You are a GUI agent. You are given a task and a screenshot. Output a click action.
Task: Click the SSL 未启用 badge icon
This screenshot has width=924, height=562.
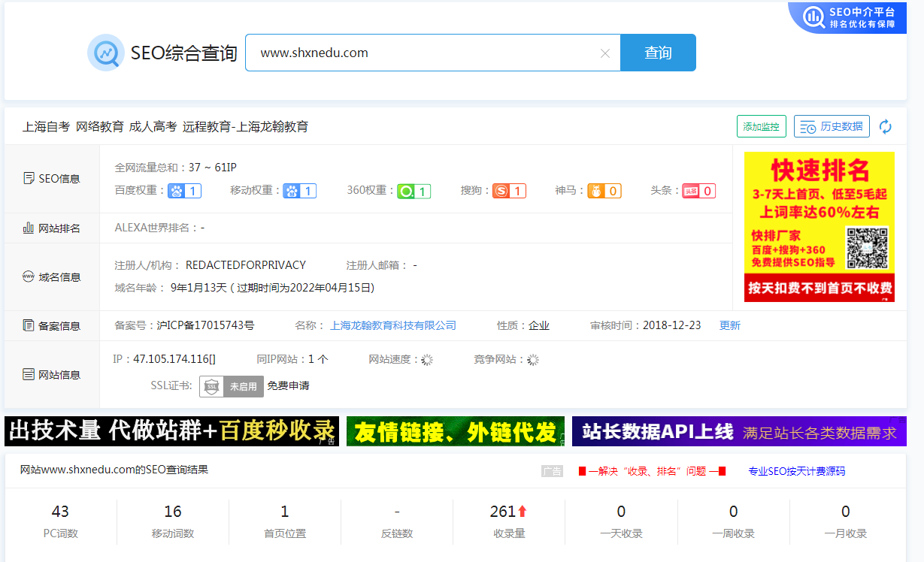[232, 386]
